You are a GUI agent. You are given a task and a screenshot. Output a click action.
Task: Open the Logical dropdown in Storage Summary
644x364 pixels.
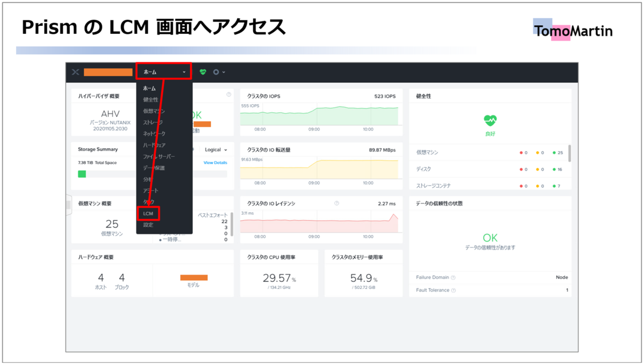point(216,150)
